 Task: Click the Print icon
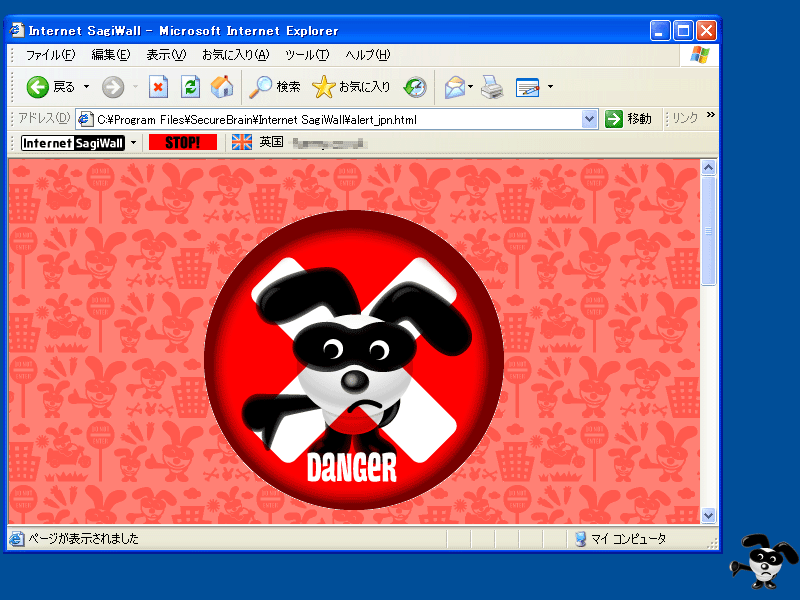coord(492,87)
